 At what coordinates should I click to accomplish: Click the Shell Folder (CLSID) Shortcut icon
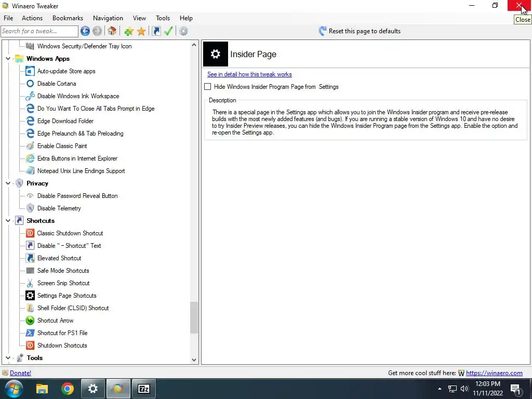click(30, 308)
